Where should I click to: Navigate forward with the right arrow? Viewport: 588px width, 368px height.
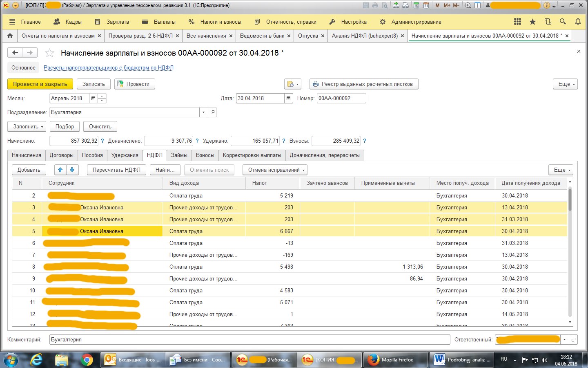coord(30,52)
